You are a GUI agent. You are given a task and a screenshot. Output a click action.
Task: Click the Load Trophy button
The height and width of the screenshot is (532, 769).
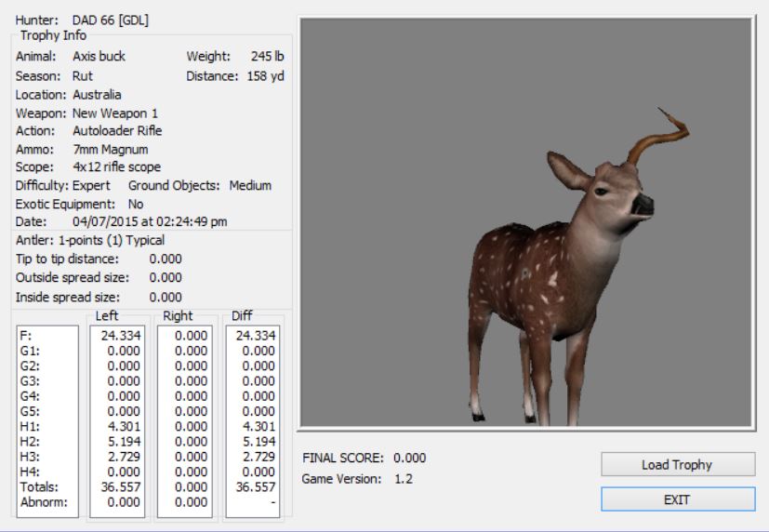677,464
